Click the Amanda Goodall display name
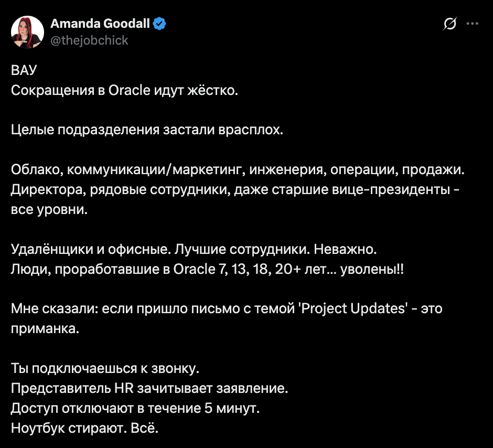The image size is (493, 448). pyautogui.click(x=100, y=24)
